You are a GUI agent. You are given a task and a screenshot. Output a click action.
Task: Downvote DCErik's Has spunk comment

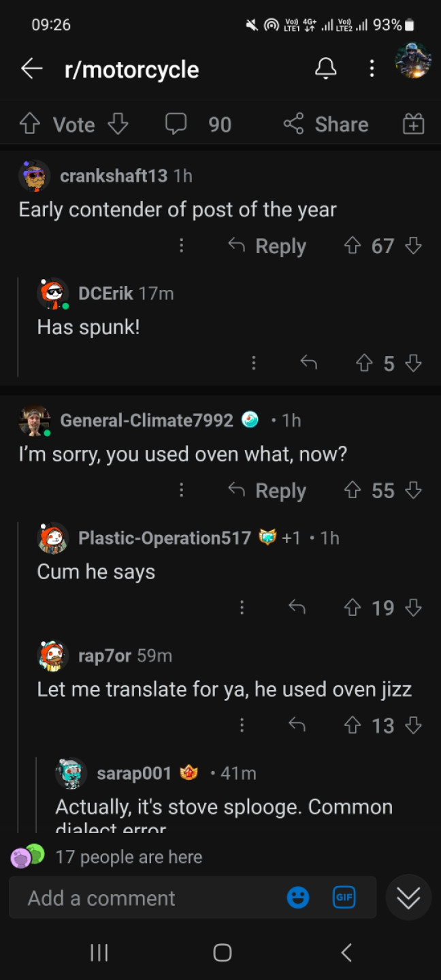(x=413, y=363)
